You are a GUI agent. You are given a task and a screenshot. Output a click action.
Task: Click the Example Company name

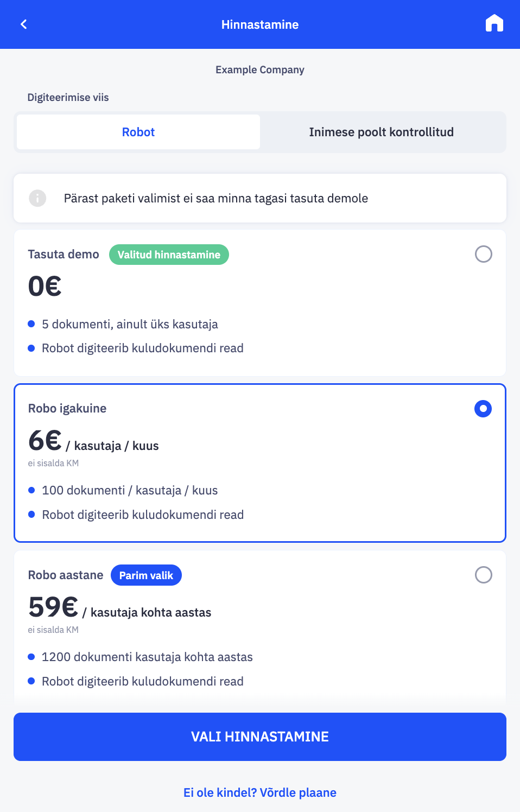pyautogui.click(x=260, y=70)
